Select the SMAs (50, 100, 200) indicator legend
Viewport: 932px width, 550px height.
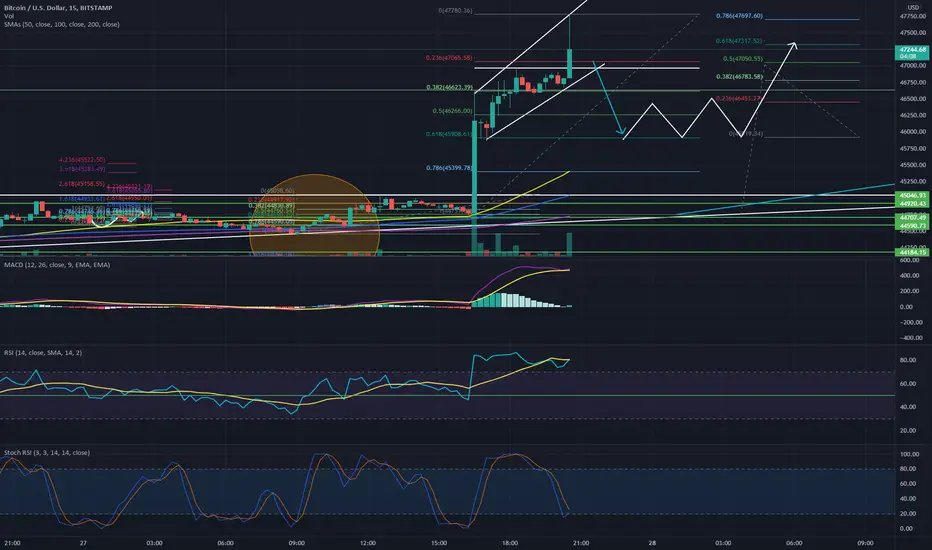[62, 24]
